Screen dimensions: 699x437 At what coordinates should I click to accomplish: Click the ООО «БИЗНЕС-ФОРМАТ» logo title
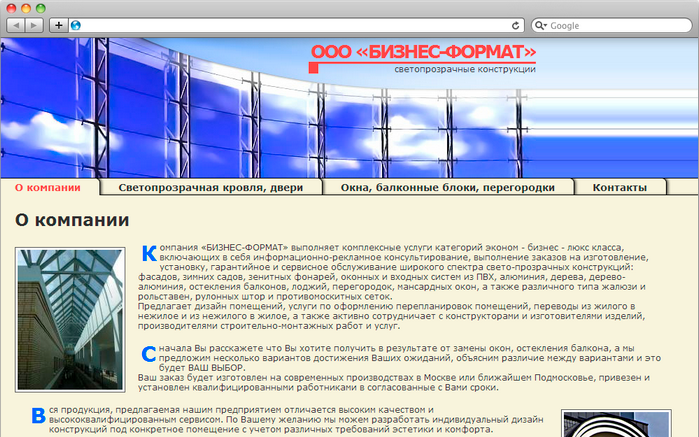[x=423, y=51]
